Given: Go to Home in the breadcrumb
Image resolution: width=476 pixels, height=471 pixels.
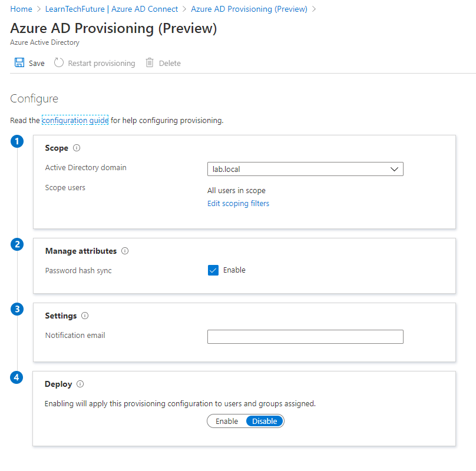Looking at the screenshot, I should click(x=21, y=9).
